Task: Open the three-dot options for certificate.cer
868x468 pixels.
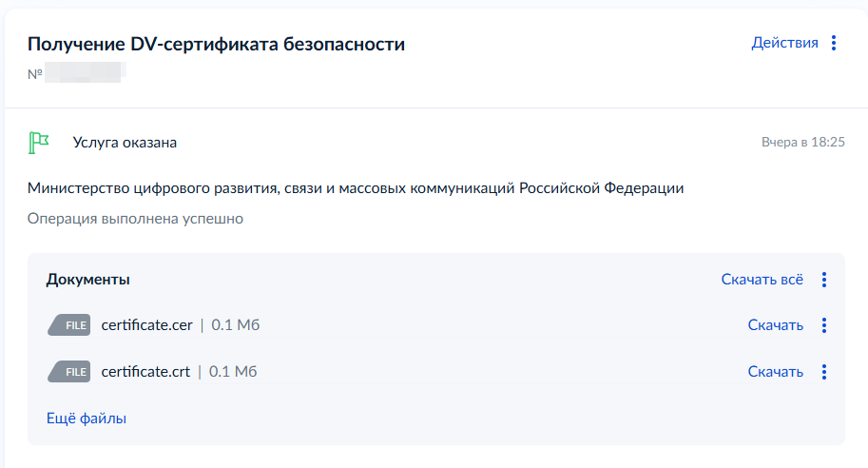Action: [824, 325]
